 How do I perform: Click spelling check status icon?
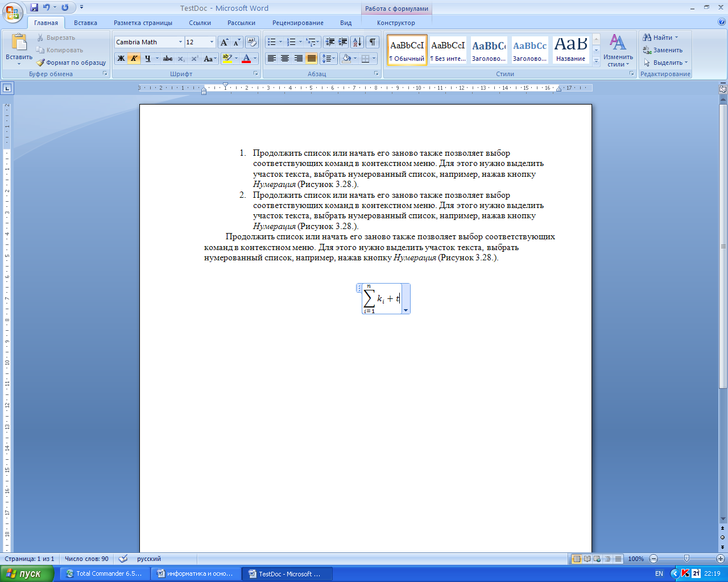[123, 559]
